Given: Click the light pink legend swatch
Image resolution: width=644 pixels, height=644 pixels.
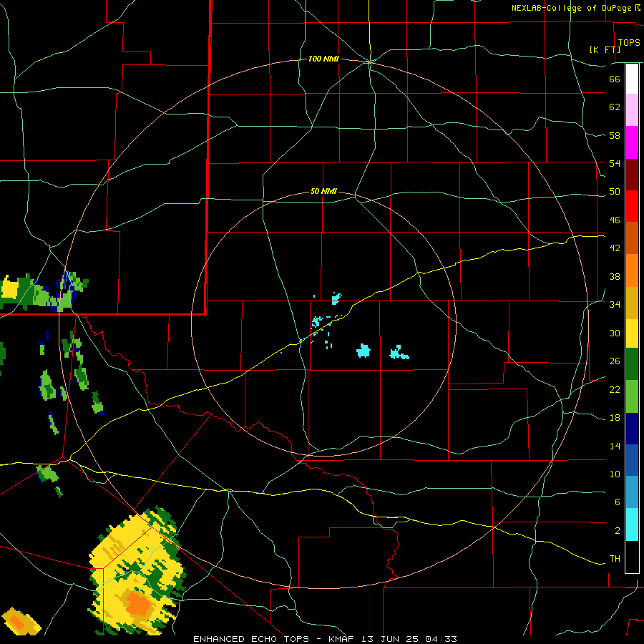Looking at the screenshot, I should tap(632, 110).
